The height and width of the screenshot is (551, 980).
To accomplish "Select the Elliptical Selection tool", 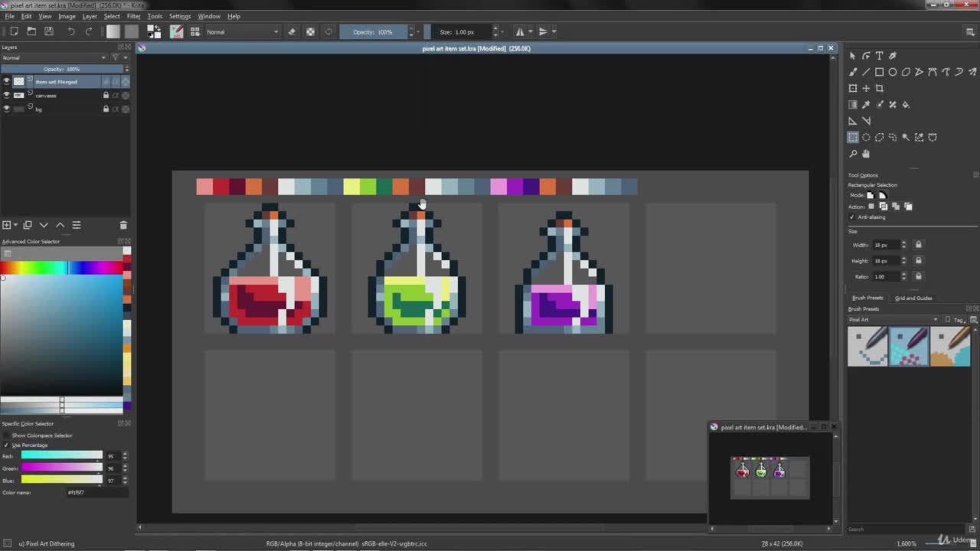I will (866, 138).
